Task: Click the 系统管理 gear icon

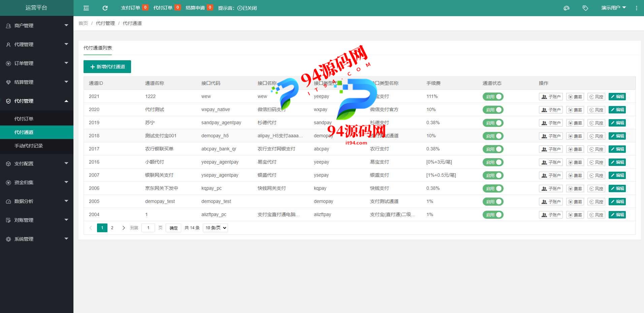Action: pyautogui.click(x=8, y=239)
